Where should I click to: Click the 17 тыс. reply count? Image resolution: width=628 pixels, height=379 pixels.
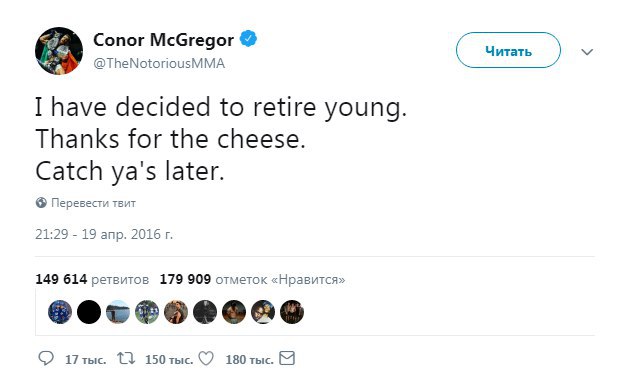86,360
